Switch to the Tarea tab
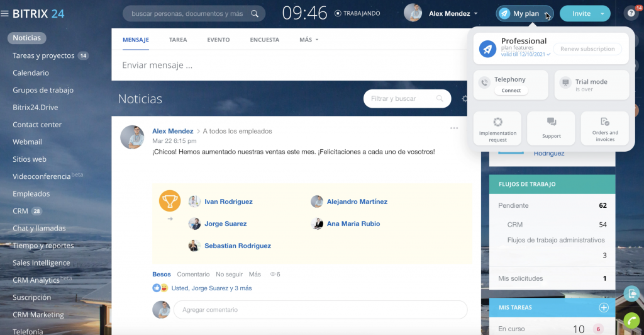The image size is (644, 335). [177, 40]
